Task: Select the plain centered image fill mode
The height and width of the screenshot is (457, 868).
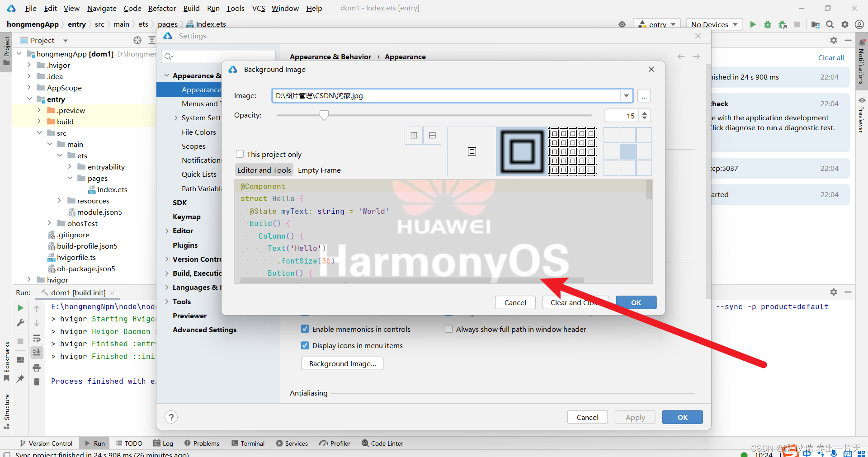Action: (x=472, y=151)
